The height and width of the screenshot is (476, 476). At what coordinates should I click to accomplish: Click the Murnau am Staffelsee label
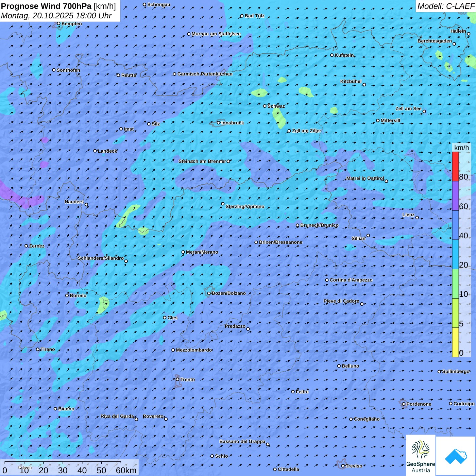(216, 34)
